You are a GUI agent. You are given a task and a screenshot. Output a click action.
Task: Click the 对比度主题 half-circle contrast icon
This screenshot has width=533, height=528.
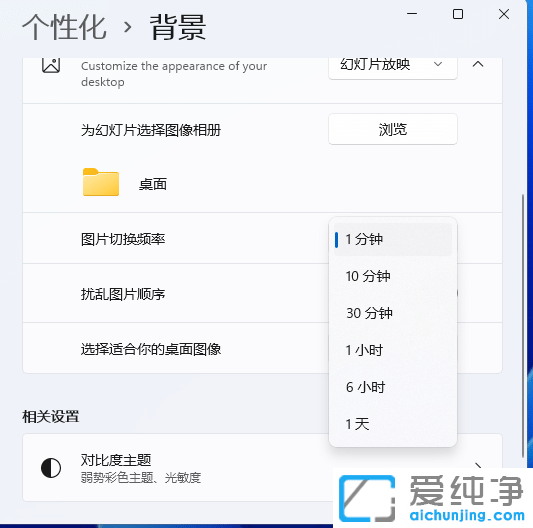coord(51,468)
